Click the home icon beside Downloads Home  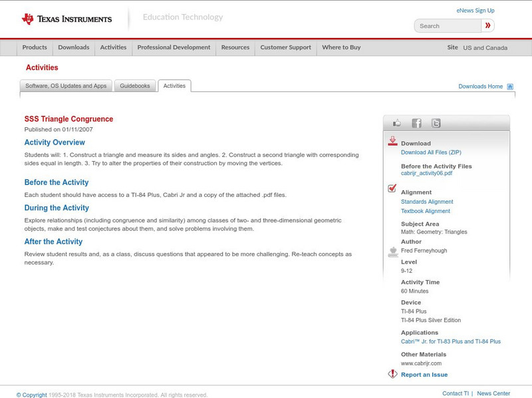tap(510, 87)
